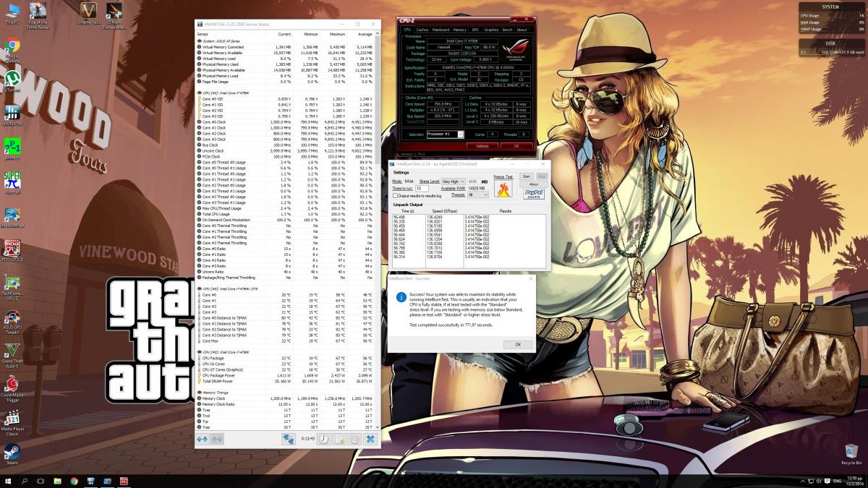Open the Recycle Bin
This screenshot has width=868, height=488.
tap(851, 455)
